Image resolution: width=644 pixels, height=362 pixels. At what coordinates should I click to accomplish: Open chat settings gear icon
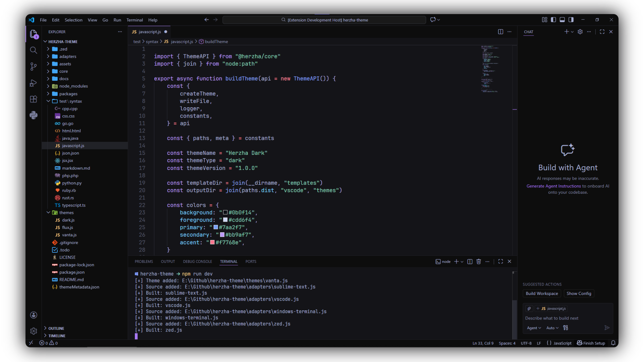coord(580,32)
